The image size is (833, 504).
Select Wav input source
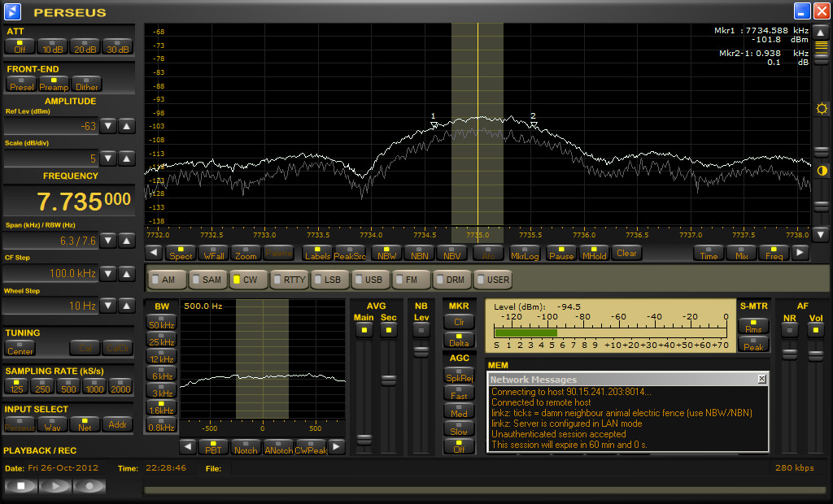52,424
